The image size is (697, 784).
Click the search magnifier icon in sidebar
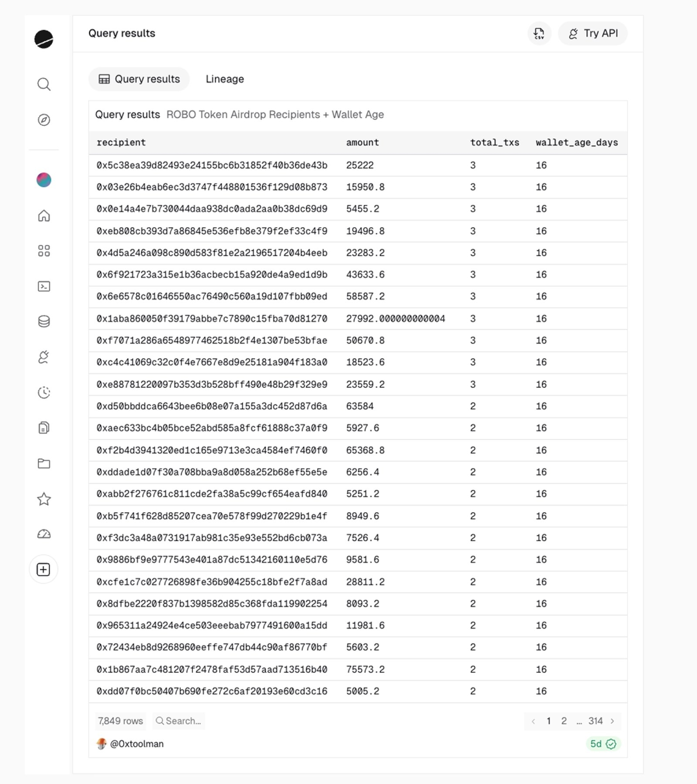pyautogui.click(x=44, y=84)
